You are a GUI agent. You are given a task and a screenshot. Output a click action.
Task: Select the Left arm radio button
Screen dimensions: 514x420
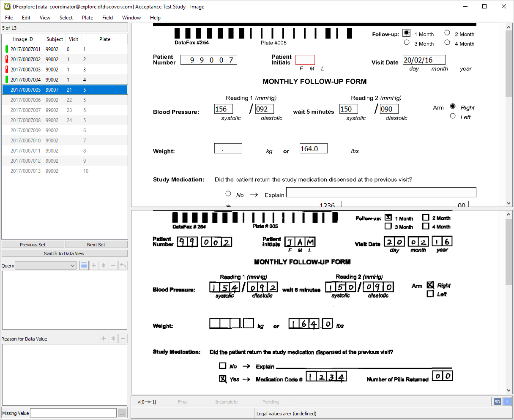point(453,116)
